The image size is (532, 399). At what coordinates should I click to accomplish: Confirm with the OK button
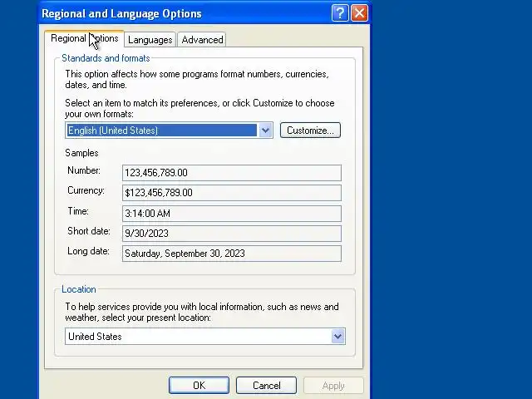tap(199, 386)
